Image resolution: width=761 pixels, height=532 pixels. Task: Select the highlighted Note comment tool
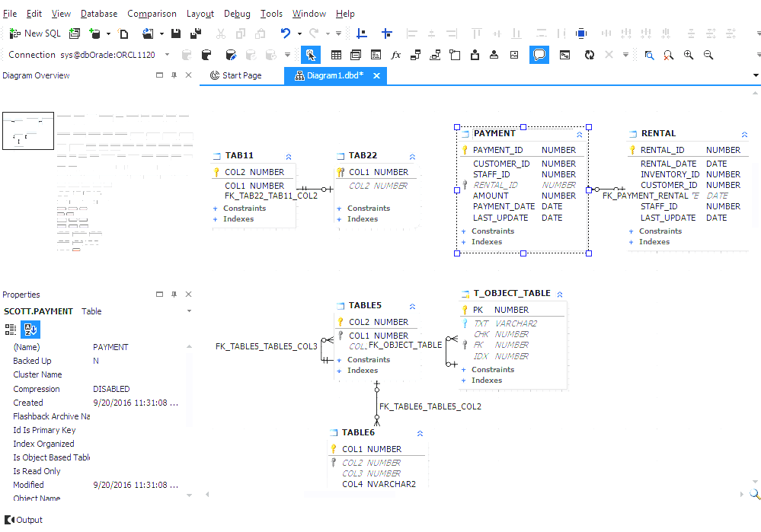tap(539, 55)
